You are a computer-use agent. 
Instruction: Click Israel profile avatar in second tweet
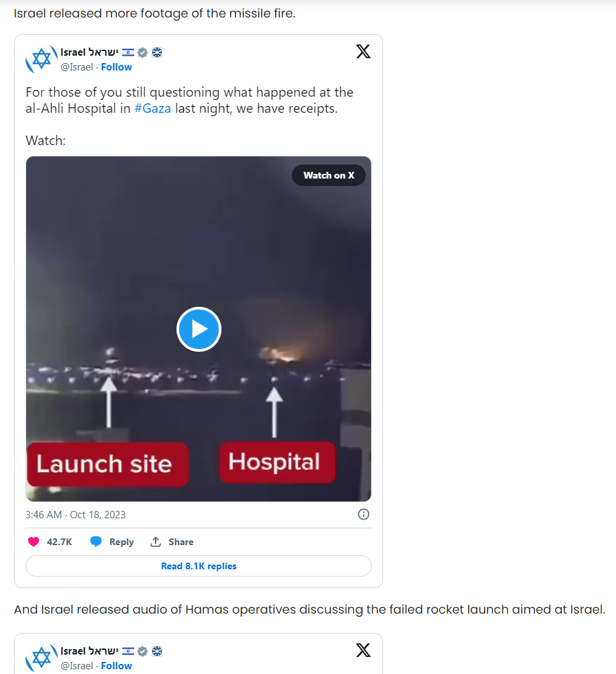coord(41,658)
